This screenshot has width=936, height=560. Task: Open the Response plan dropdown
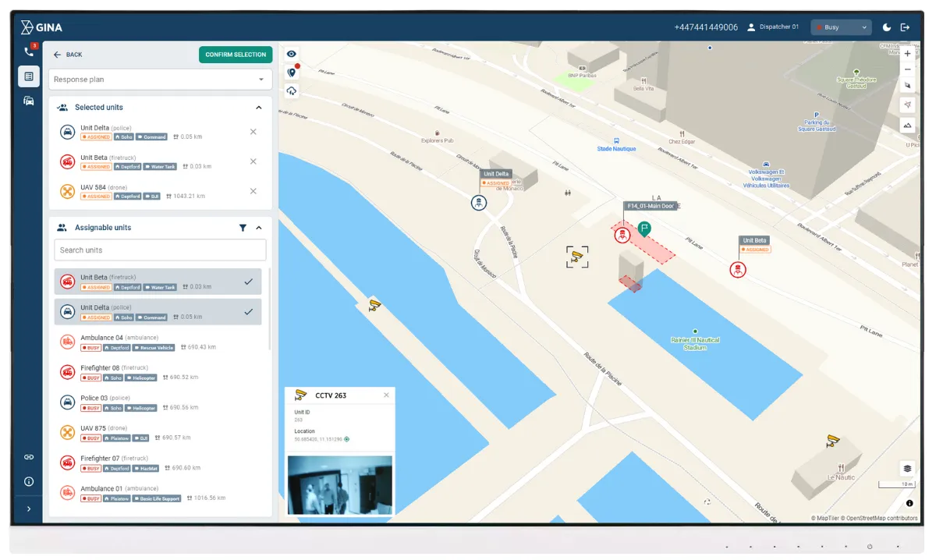click(x=160, y=80)
